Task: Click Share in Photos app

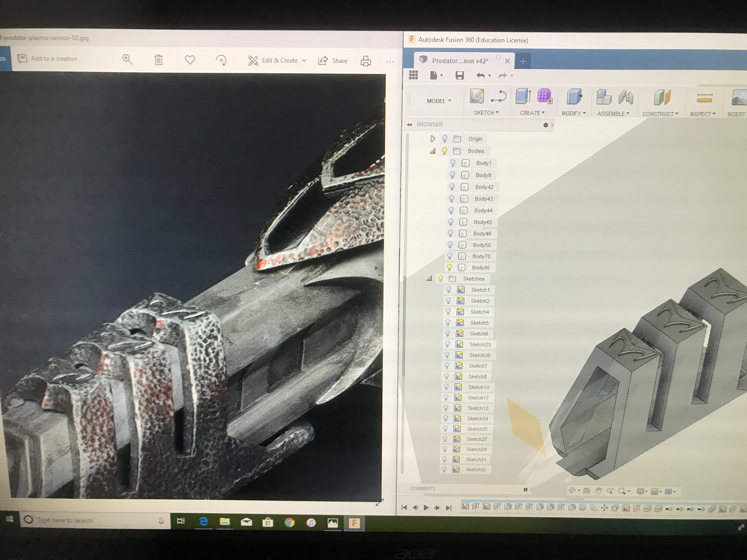Action: [333, 61]
